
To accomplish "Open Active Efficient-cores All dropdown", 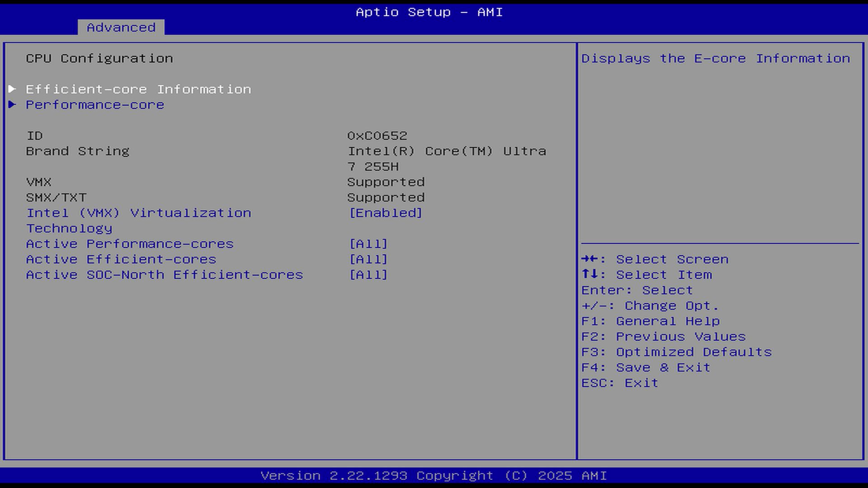I will click(x=368, y=259).
